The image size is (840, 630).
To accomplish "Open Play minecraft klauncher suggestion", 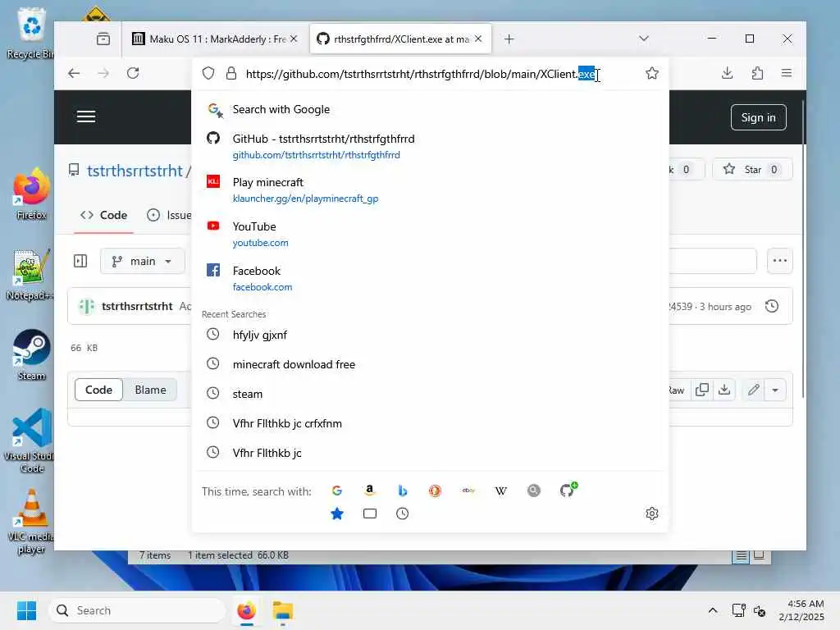I will 430,189.
